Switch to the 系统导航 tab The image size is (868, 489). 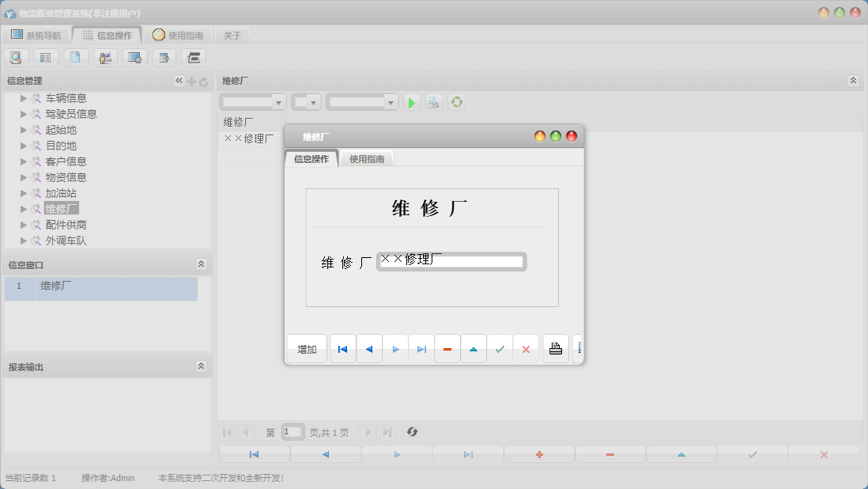[37, 34]
